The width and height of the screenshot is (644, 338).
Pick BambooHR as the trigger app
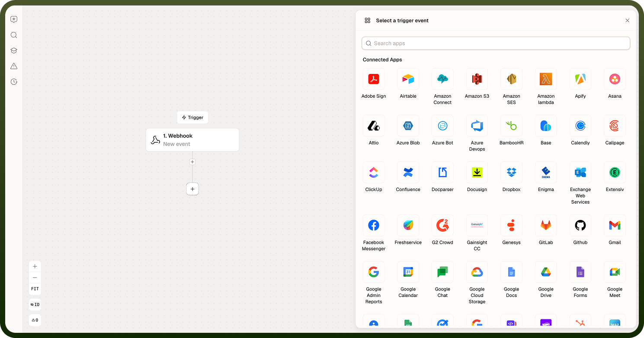pos(511,126)
